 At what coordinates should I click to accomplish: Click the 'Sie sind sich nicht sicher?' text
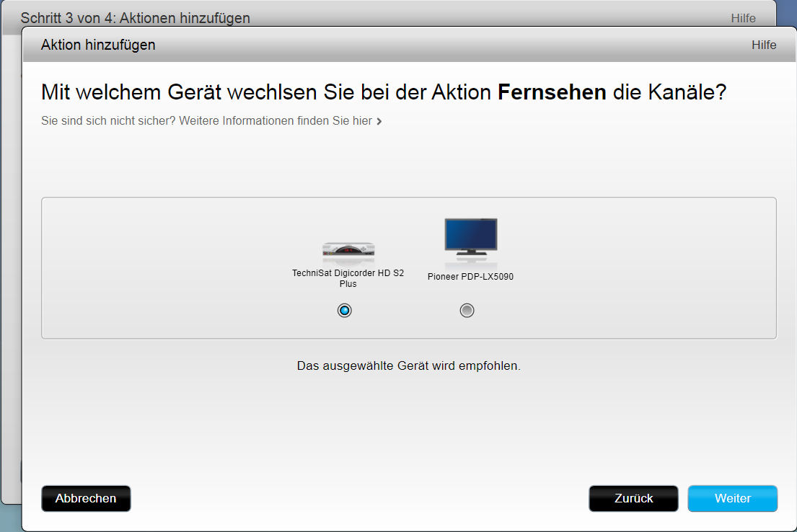[108, 121]
